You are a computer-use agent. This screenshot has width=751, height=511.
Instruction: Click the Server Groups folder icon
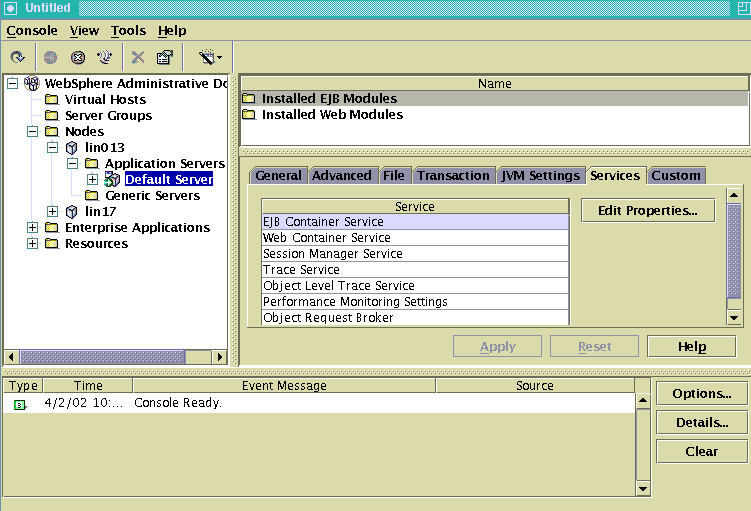(51, 115)
